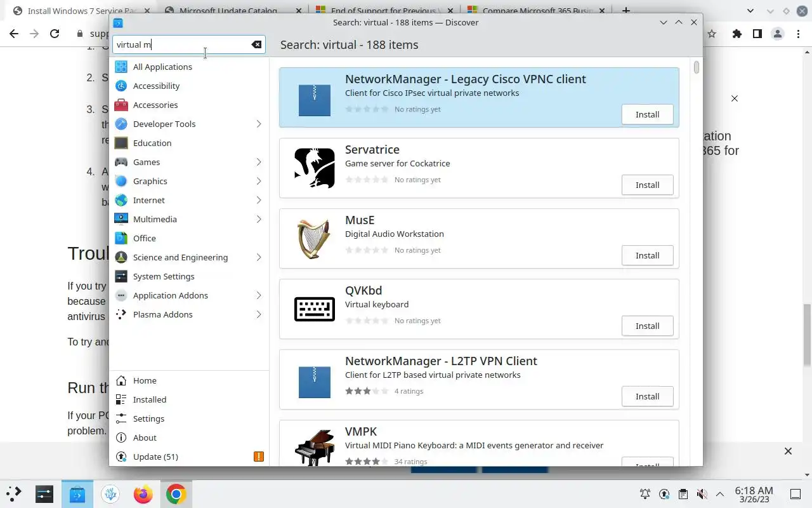Open the Installed apps icon

pos(121,399)
